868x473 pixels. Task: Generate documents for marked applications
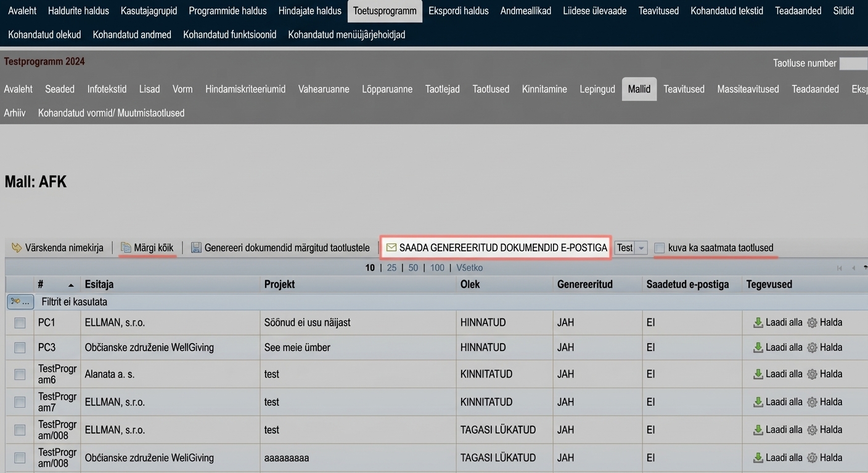[280, 248]
